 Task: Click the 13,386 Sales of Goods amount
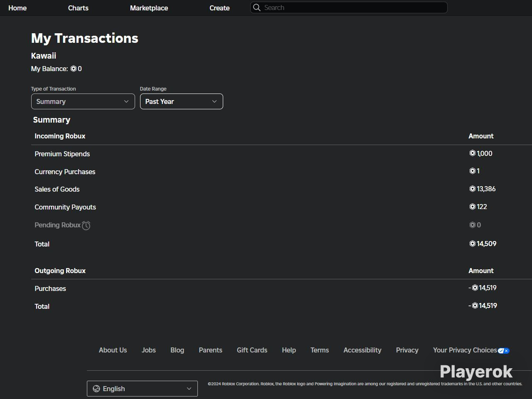coord(486,189)
